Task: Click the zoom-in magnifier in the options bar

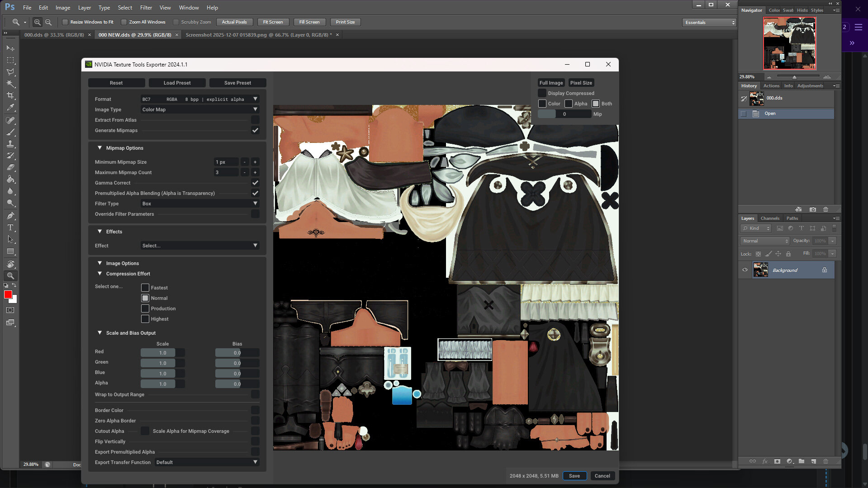Action: [38, 22]
